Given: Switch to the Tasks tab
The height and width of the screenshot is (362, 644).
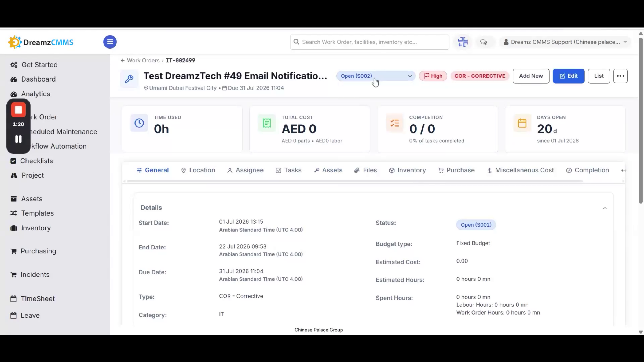Looking at the screenshot, I should click(288, 170).
